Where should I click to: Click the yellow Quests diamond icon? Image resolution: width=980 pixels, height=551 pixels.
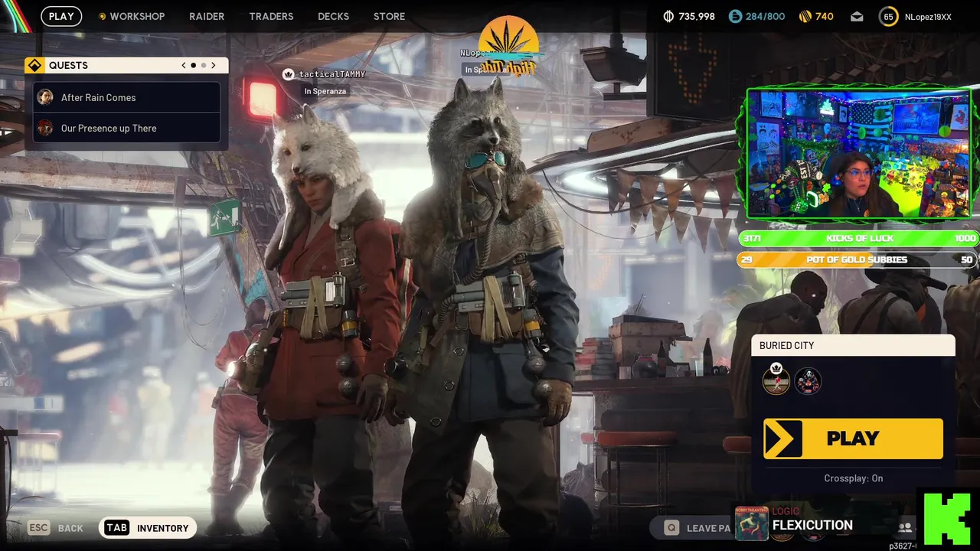point(34,65)
